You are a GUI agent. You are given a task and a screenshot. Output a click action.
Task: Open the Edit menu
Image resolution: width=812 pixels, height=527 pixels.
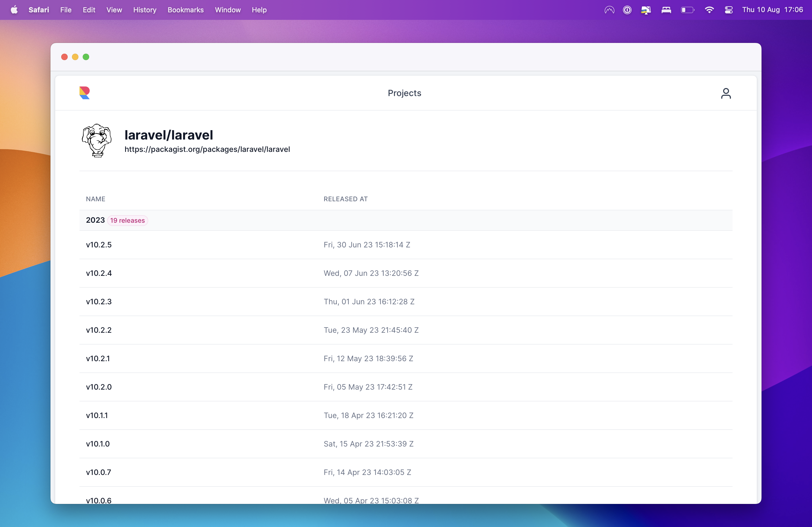pyautogui.click(x=89, y=10)
